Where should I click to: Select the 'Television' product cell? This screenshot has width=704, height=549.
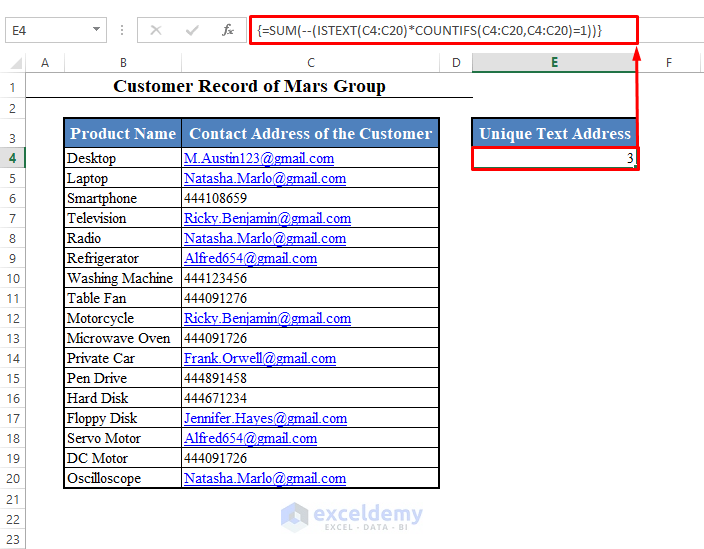click(123, 218)
